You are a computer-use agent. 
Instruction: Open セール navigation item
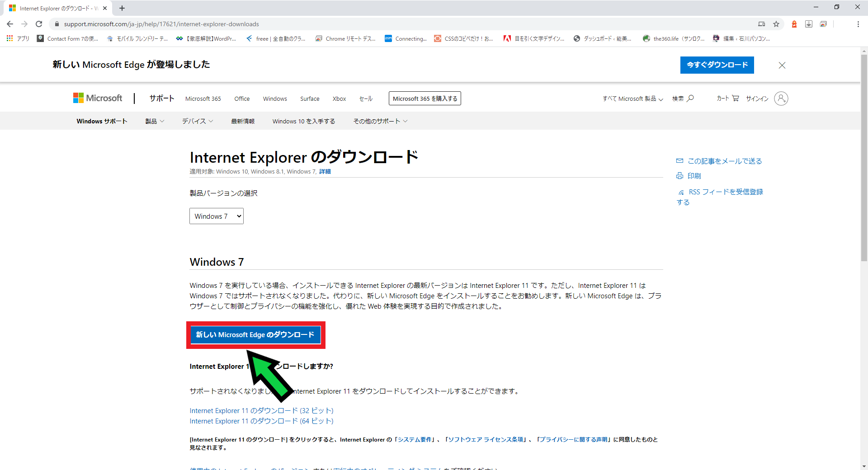pos(366,99)
